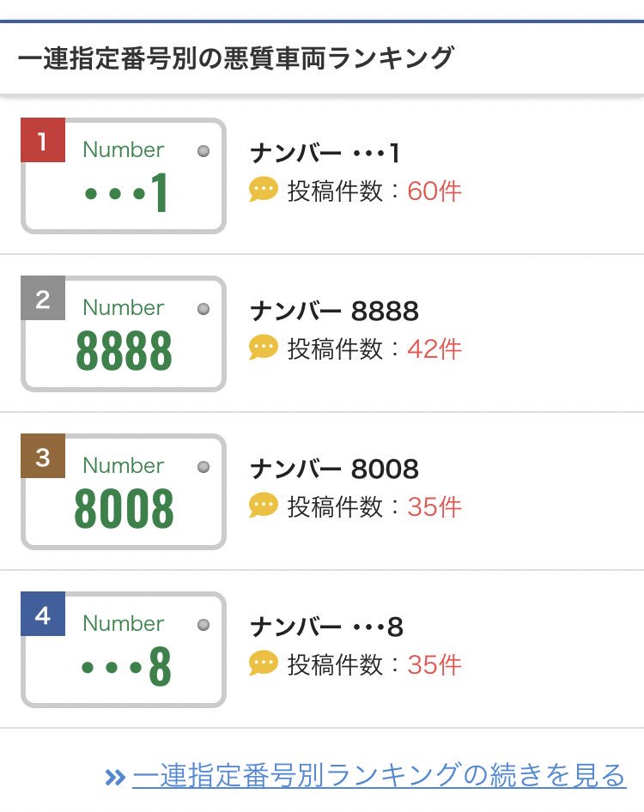Click the gray rank 2 badge
The width and height of the screenshot is (644, 812).
pyautogui.click(x=43, y=298)
